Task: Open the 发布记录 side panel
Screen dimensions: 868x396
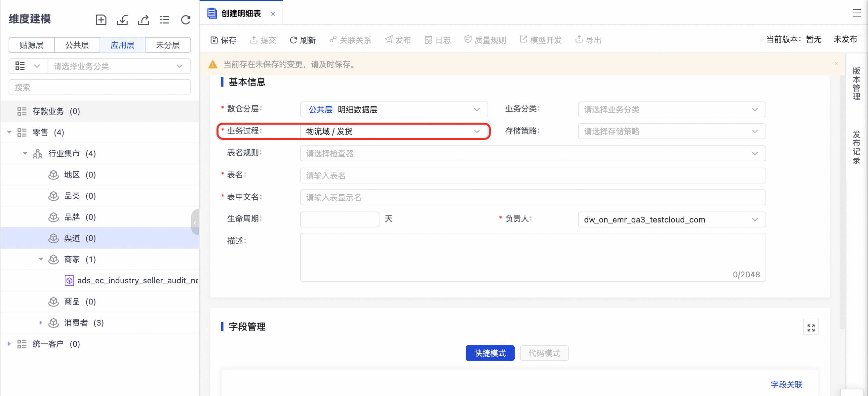Action: (x=856, y=147)
